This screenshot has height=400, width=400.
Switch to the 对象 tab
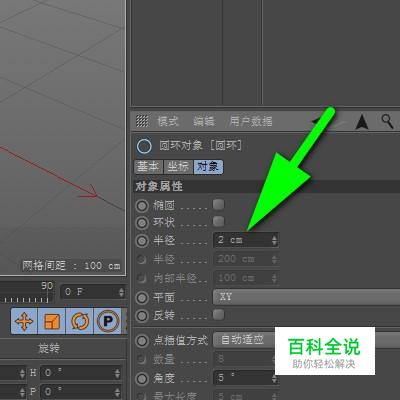click(208, 167)
